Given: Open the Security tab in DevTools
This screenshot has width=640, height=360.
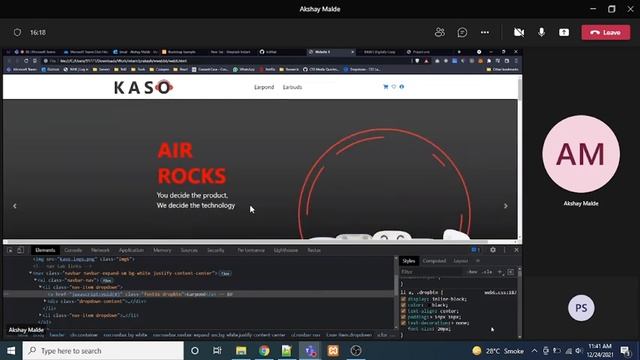Looking at the screenshot, I should pos(216,250).
